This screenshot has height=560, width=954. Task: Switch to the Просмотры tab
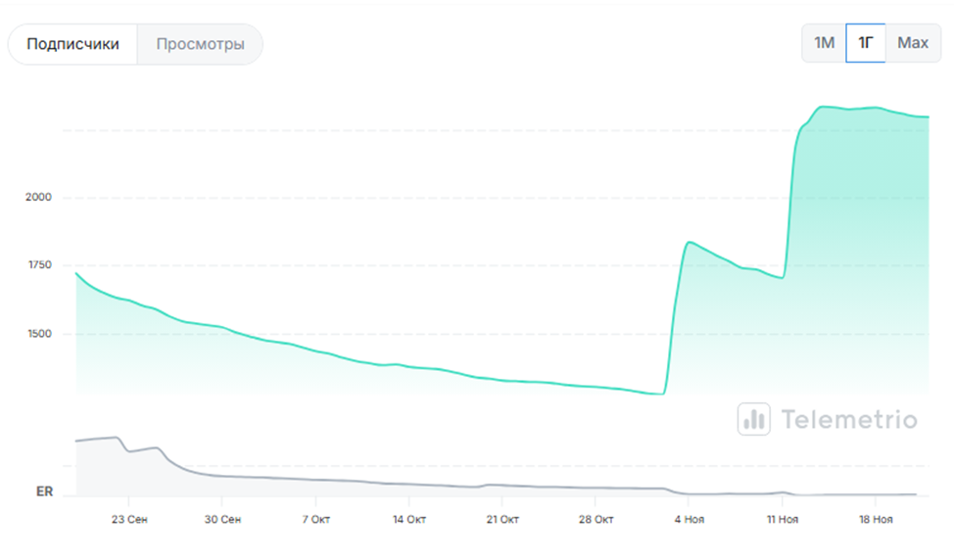tap(199, 44)
